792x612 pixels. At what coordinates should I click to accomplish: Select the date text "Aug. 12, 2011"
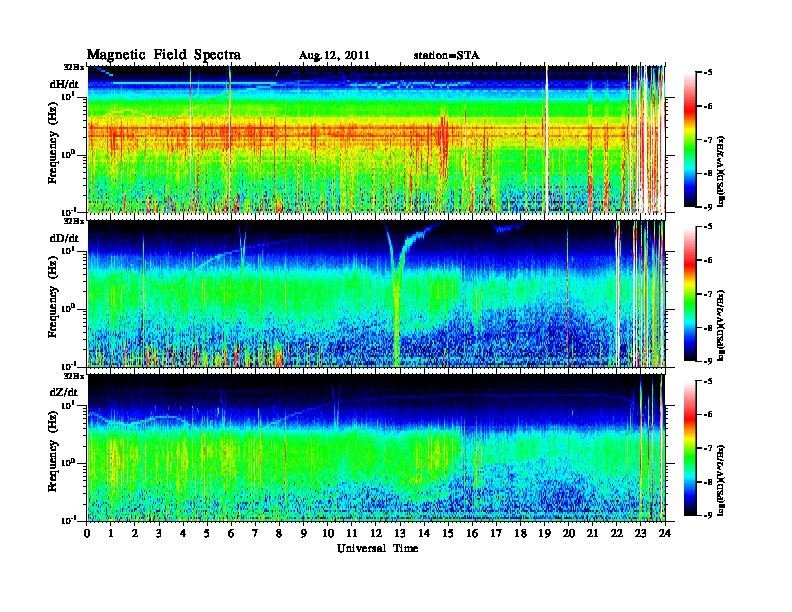point(334,56)
